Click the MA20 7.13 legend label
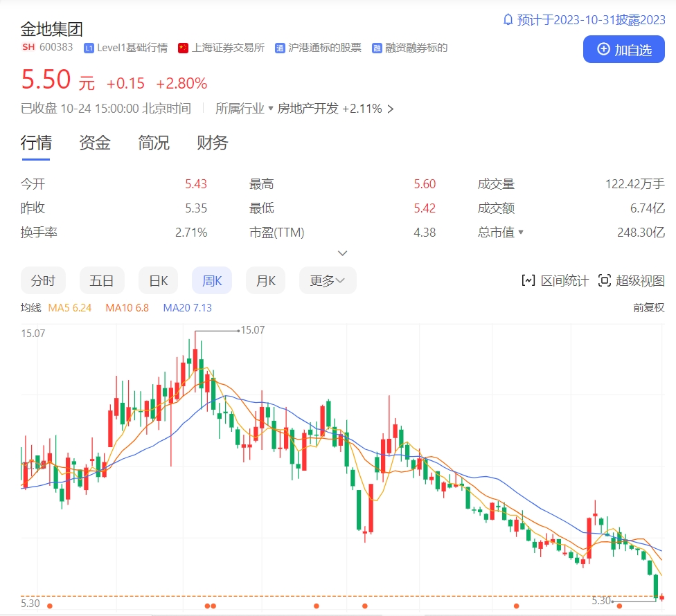 click(x=188, y=307)
